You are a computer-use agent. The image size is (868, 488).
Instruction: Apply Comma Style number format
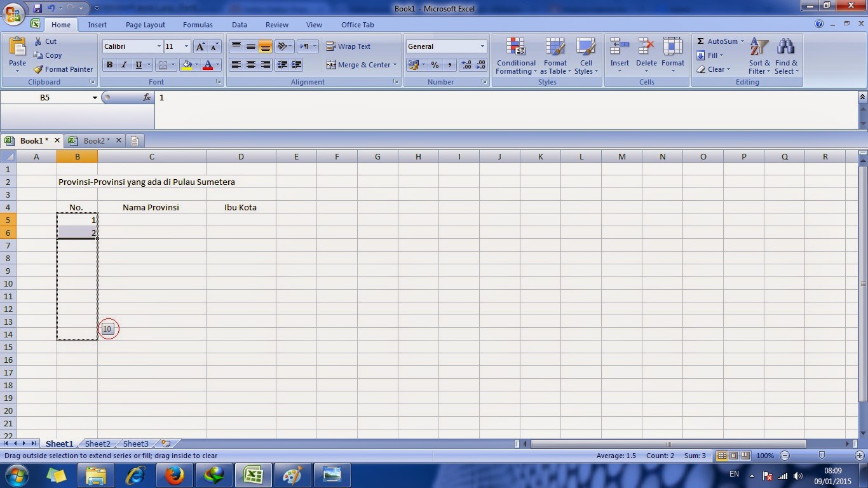[x=450, y=65]
